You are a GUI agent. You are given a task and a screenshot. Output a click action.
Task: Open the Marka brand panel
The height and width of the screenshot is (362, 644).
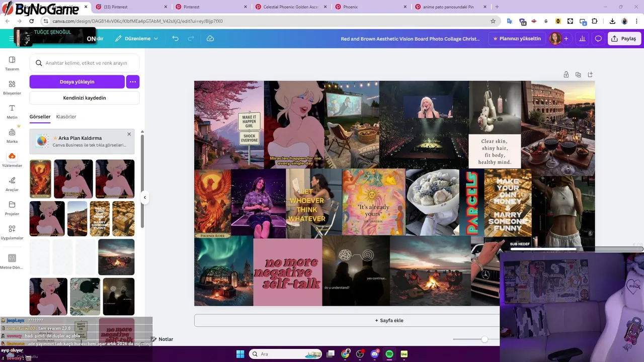(12, 135)
